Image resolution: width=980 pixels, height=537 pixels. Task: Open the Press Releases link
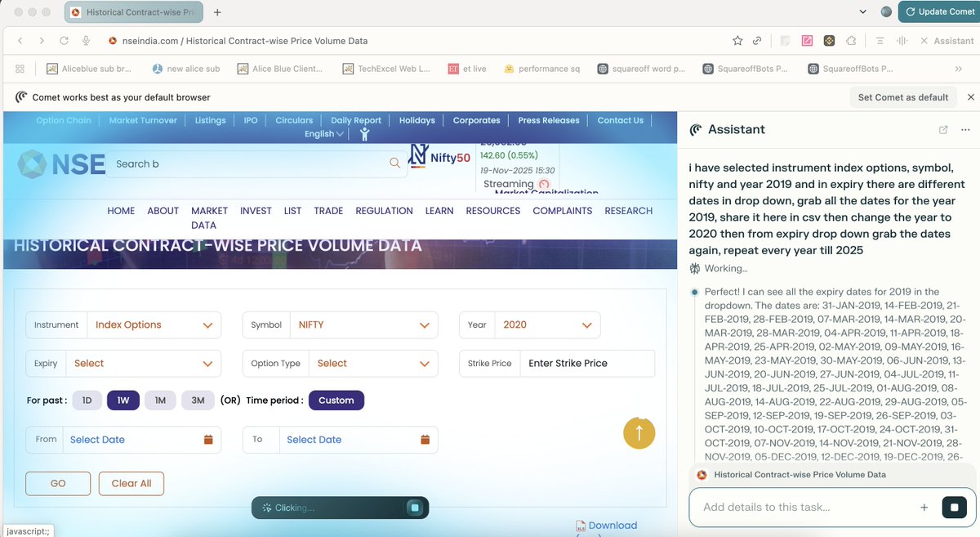tap(549, 120)
